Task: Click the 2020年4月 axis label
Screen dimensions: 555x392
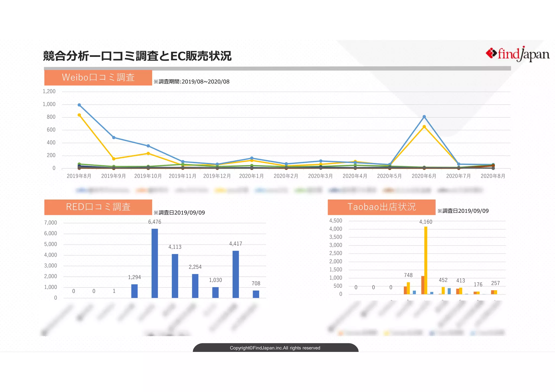Action: pos(355,176)
